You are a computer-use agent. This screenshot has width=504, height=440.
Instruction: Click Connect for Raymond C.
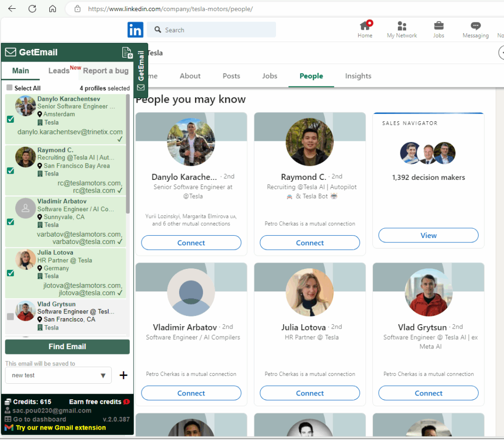pos(310,243)
